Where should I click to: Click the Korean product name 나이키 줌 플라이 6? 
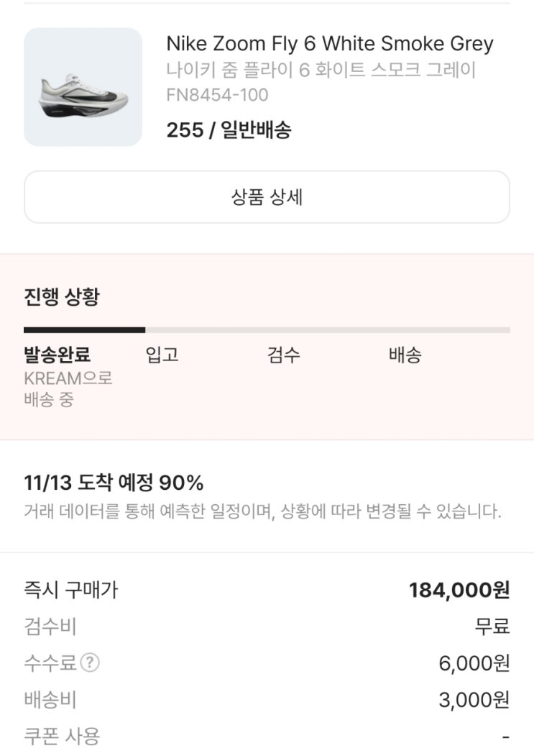321,70
